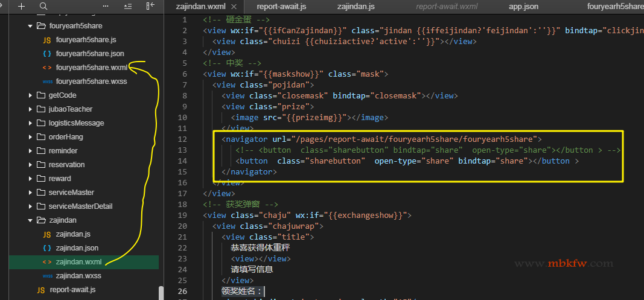Viewport: 644px width, 300px height.
Task: Hide the file tree sidebar panel icon
Action: pos(150,6)
